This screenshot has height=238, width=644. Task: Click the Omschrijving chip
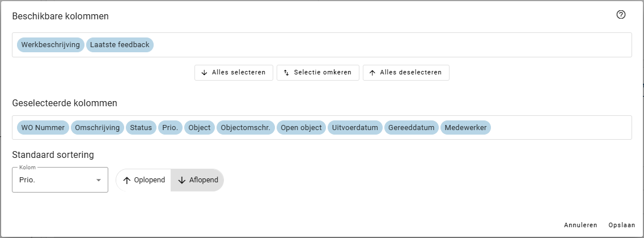[x=97, y=128]
